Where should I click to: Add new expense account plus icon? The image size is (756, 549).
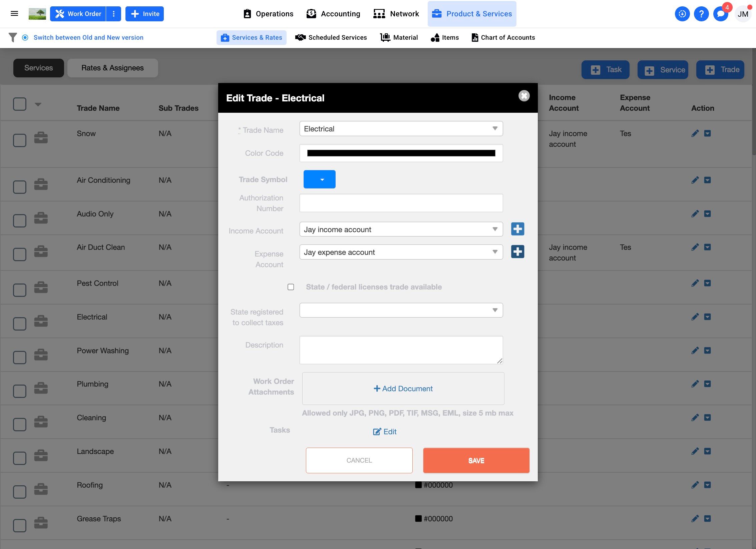coord(517,252)
